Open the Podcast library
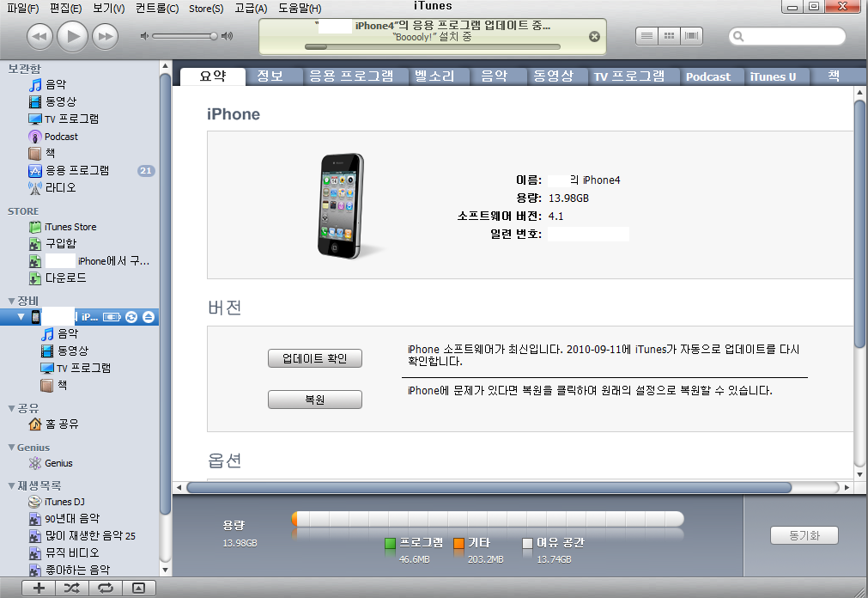 pyautogui.click(x=53, y=137)
